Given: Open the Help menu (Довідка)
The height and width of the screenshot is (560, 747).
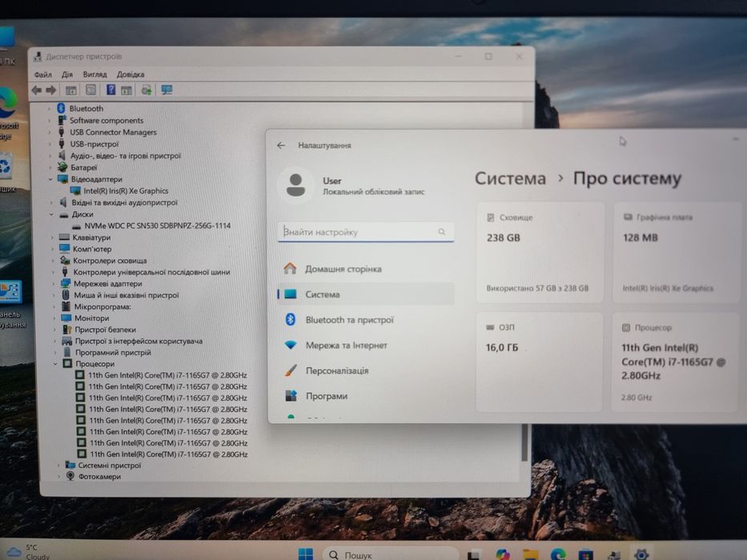Looking at the screenshot, I should click(131, 74).
